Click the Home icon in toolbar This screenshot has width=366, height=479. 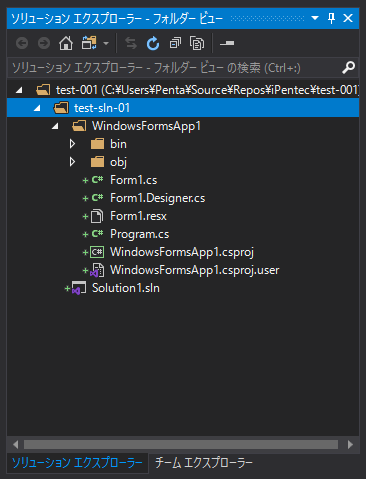[x=66, y=43]
